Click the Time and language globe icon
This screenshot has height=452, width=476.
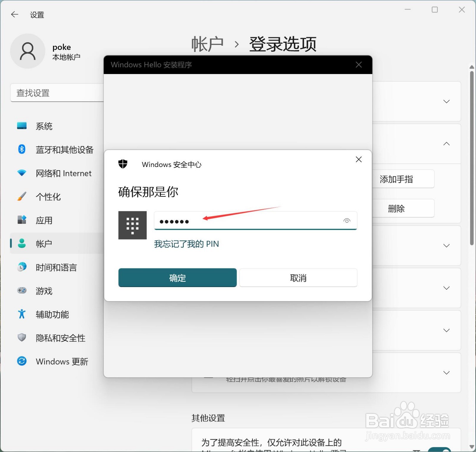pos(22,267)
